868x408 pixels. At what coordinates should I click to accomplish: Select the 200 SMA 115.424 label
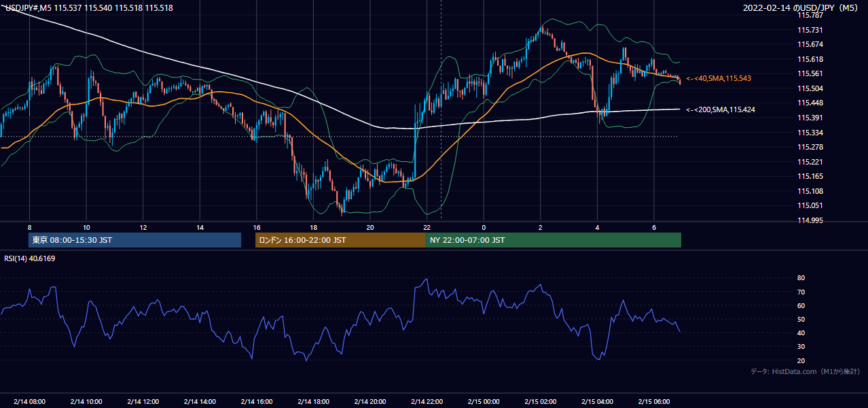[721, 109]
